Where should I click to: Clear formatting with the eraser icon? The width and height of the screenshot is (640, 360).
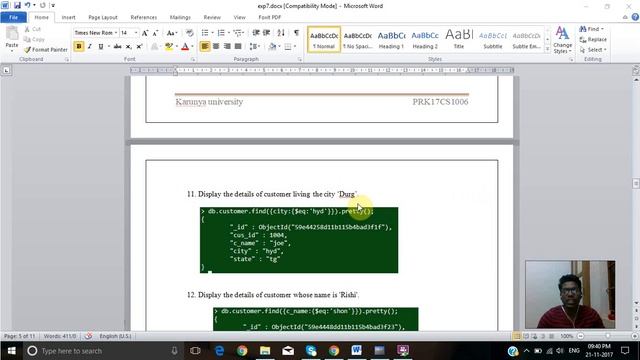coord(189,33)
